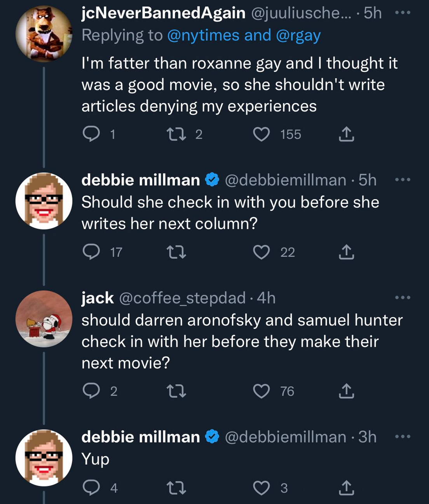429x504 pixels.
Task: Like debbie millman's 'check in with you' tweet
Action: (x=262, y=252)
